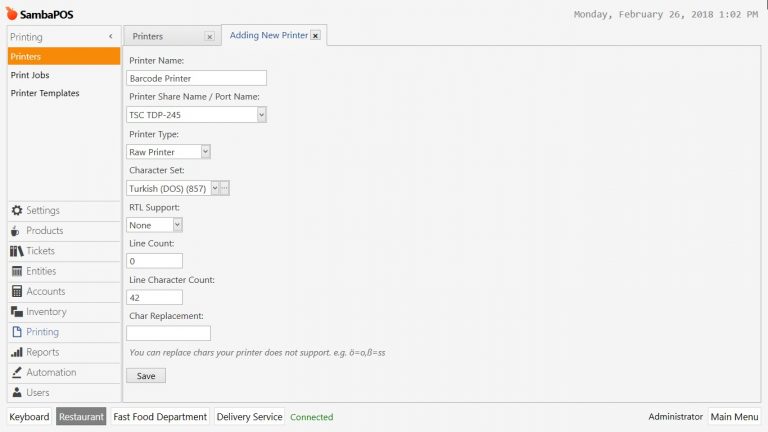
Task: Click the Administrator user label
Action: [x=675, y=417]
